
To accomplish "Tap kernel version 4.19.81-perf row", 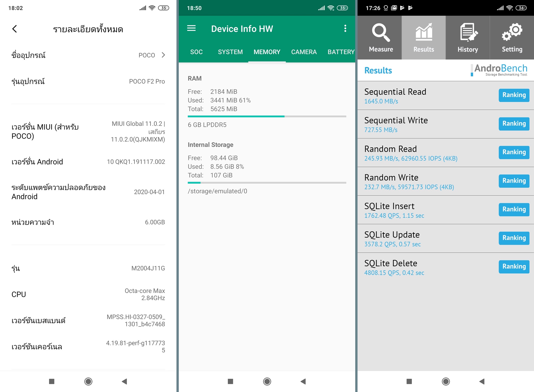I will click(x=88, y=346).
